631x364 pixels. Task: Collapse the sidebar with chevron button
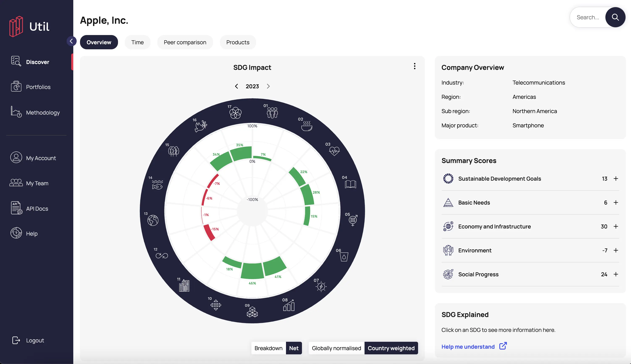(x=71, y=41)
